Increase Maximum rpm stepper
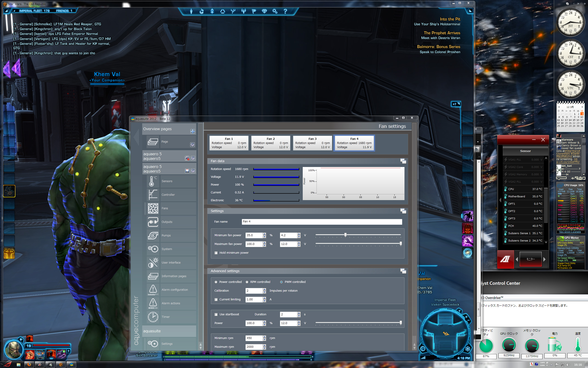588x368 pixels. (x=264, y=346)
